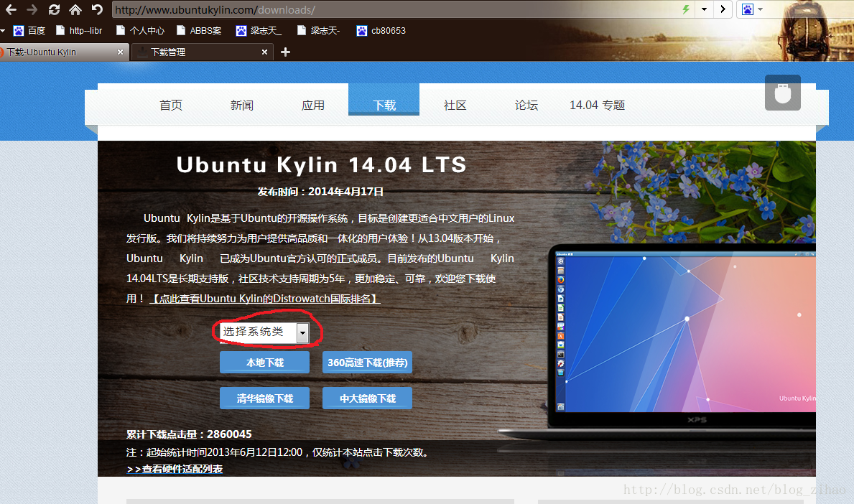Click the 360高速下载(推荐) button
Screen dimensions: 854x504
(x=367, y=363)
